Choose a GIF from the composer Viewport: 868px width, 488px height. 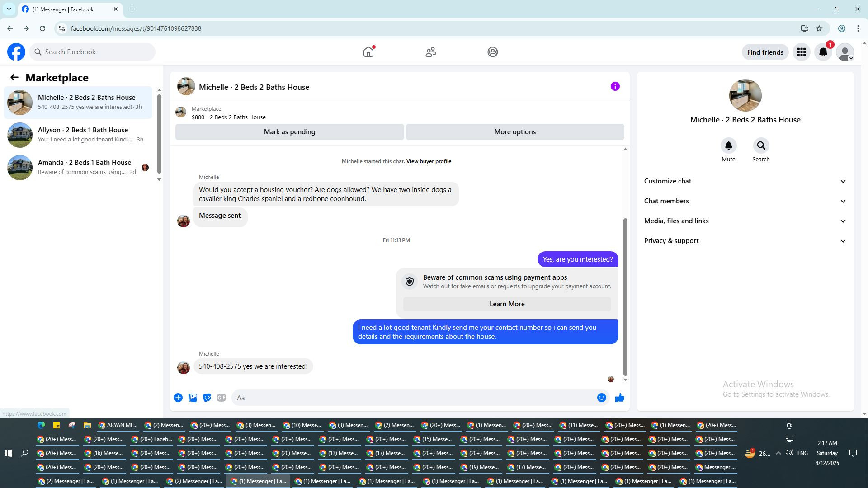pos(221,398)
